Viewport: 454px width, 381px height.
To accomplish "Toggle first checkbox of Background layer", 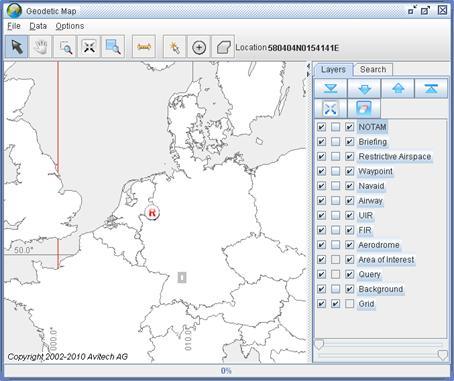I will [x=321, y=289].
